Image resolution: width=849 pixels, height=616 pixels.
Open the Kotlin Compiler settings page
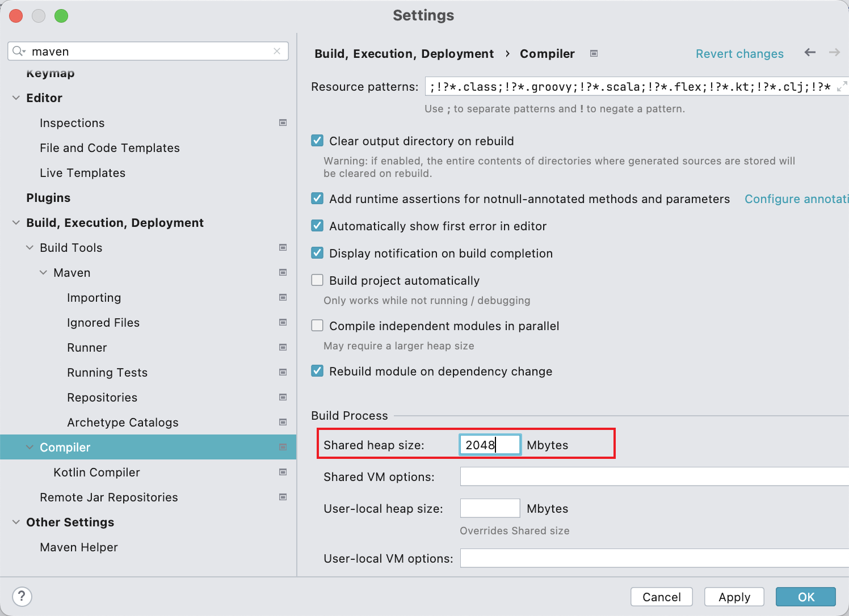point(96,472)
